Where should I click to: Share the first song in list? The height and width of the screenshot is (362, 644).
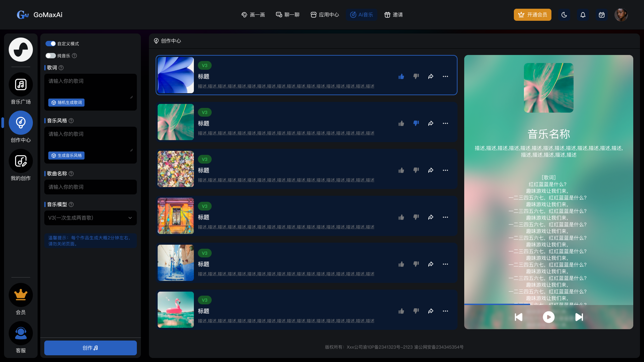coord(431,76)
